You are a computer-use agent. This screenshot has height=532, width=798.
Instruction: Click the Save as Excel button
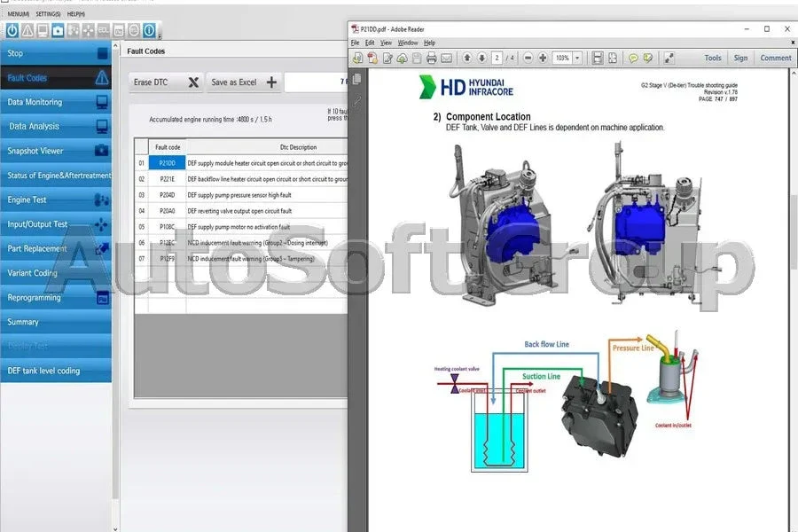(244, 82)
